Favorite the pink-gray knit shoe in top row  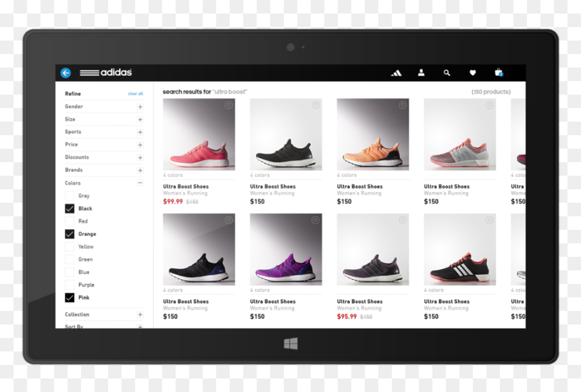pyautogui.click(x=490, y=105)
